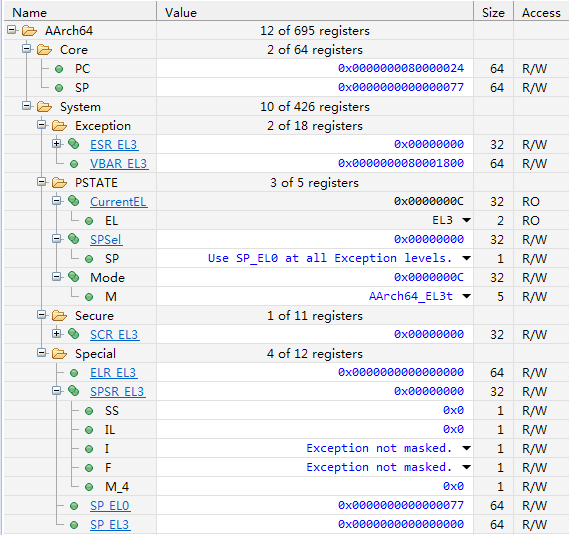This screenshot has width=569, height=535.
Task: Expand the ESR_EL3 register fields
Action: 56,144
